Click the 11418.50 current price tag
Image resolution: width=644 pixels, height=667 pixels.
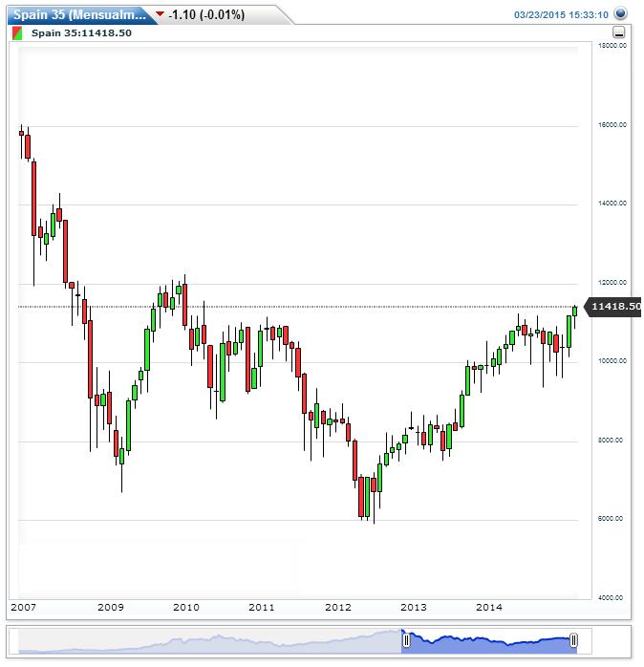[x=614, y=307]
